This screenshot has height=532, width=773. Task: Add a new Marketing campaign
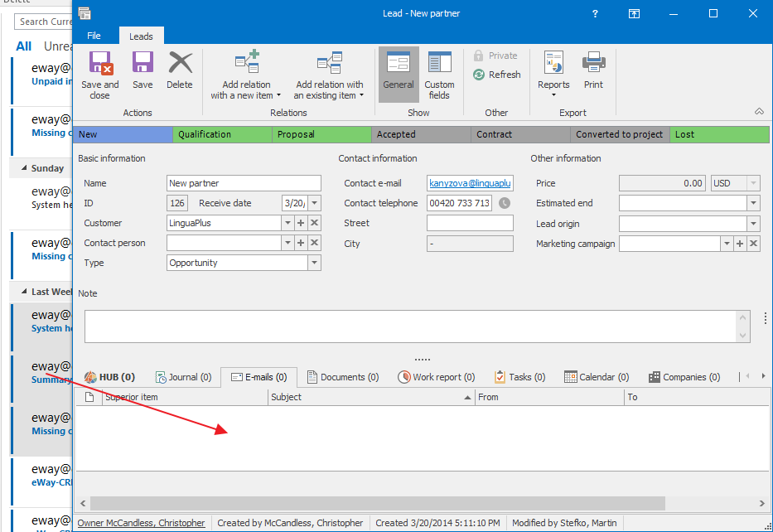(740, 244)
